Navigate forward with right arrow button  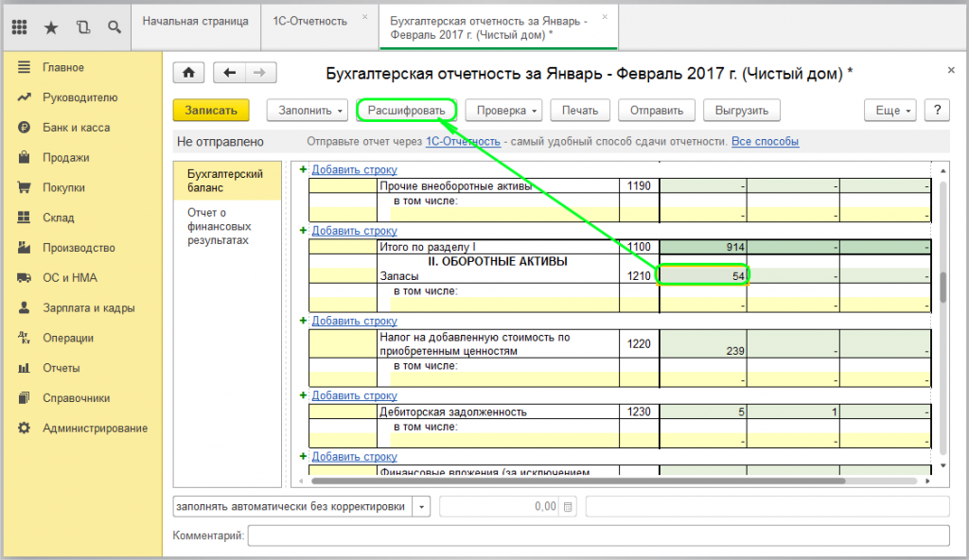[x=260, y=73]
